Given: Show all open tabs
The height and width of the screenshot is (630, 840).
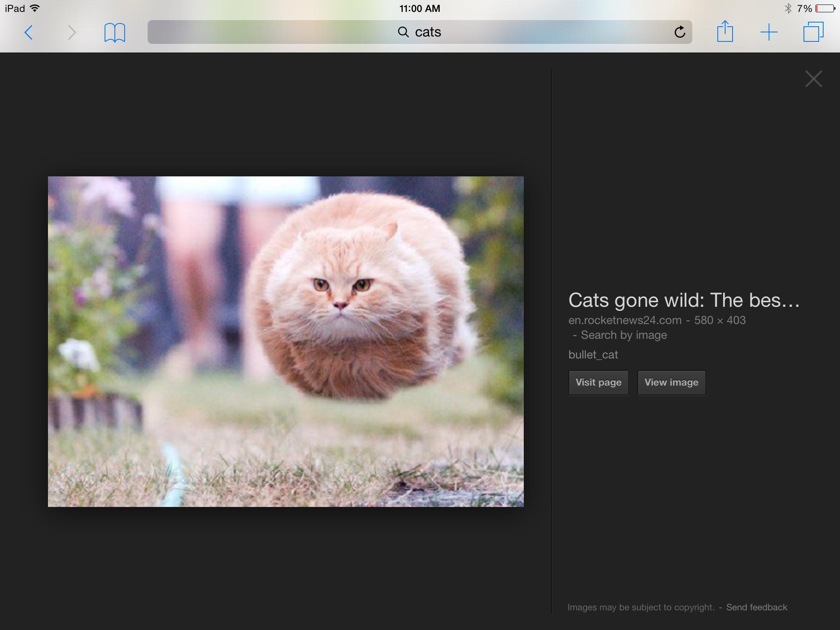Looking at the screenshot, I should (813, 32).
